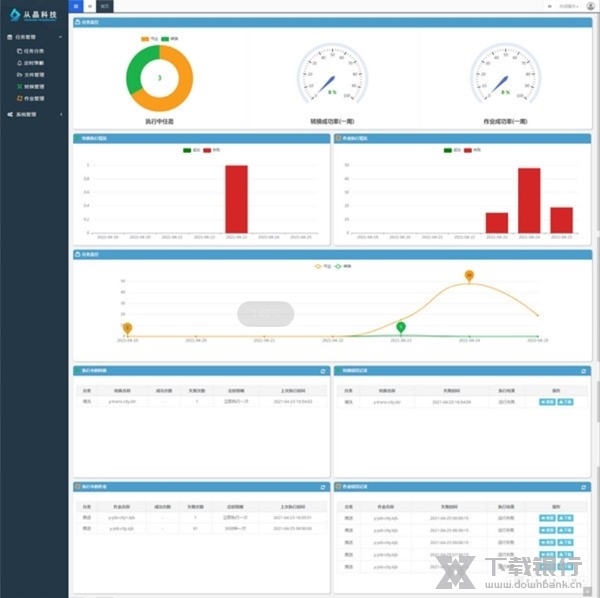Click first blue button in 转换错误记录 row
Viewport: 600px width, 598px height.
pyautogui.click(x=547, y=402)
